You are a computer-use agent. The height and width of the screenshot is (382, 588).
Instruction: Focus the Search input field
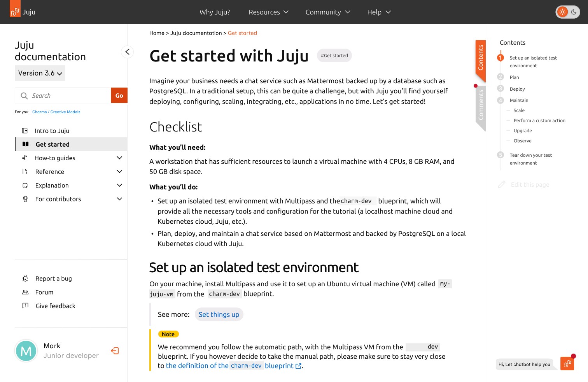click(x=63, y=95)
